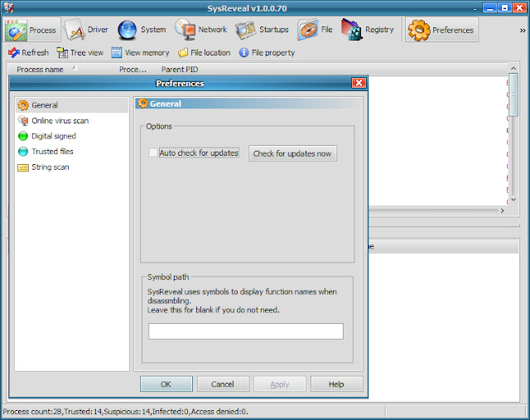
Task: Click Check for updates now
Action: pyautogui.click(x=292, y=153)
